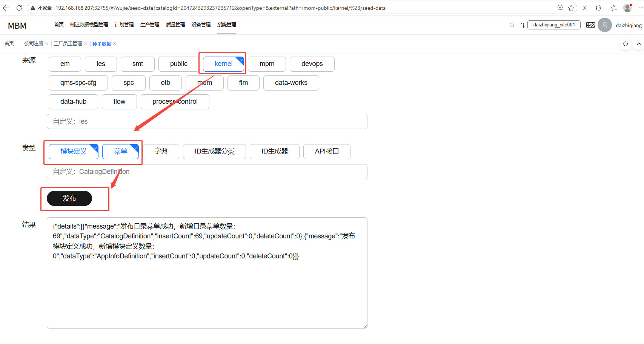Click the MBM logo
Image resolution: width=644 pixels, height=344 pixels.
coord(17,26)
